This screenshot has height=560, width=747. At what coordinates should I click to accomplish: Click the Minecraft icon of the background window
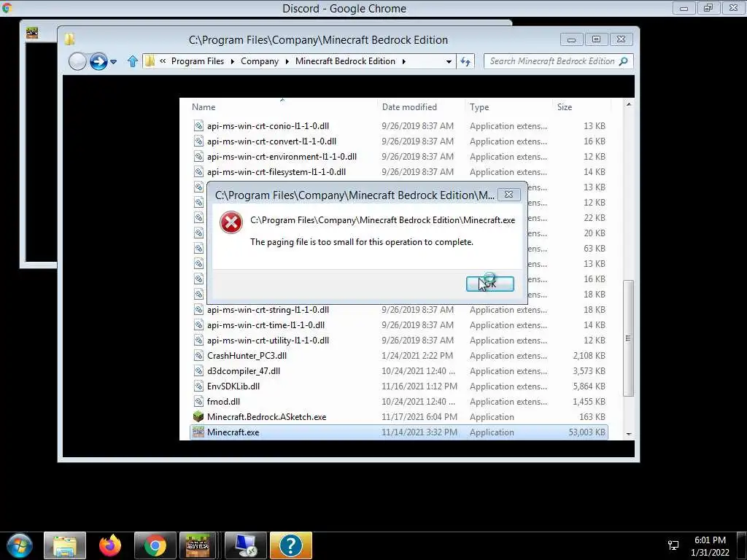coord(32,33)
